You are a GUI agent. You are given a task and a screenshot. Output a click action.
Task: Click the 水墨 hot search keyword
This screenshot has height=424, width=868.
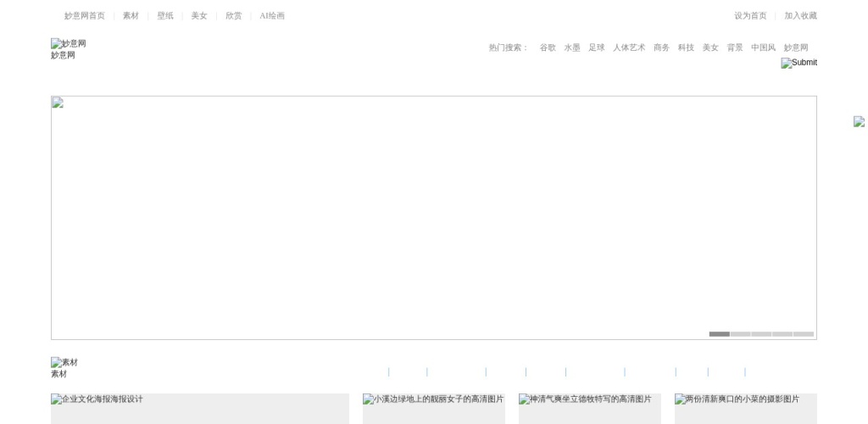click(572, 48)
